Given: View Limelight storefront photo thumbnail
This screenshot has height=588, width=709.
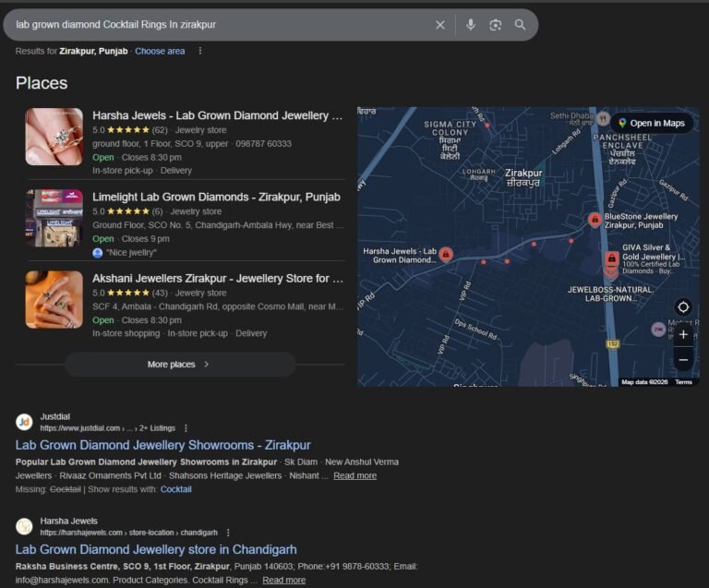Looking at the screenshot, I should pyautogui.click(x=54, y=218).
